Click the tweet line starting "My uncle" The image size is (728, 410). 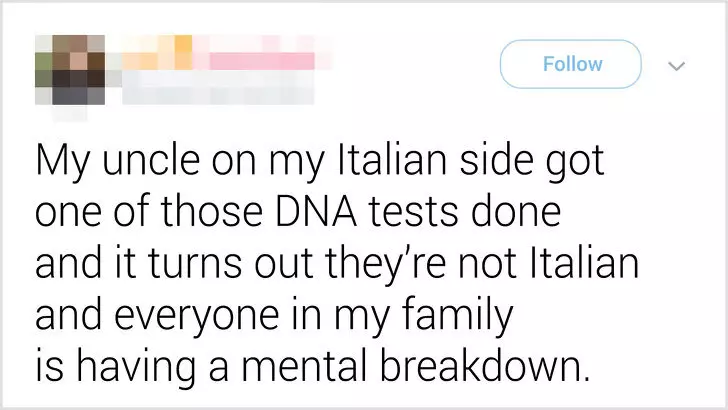tap(320, 161)
